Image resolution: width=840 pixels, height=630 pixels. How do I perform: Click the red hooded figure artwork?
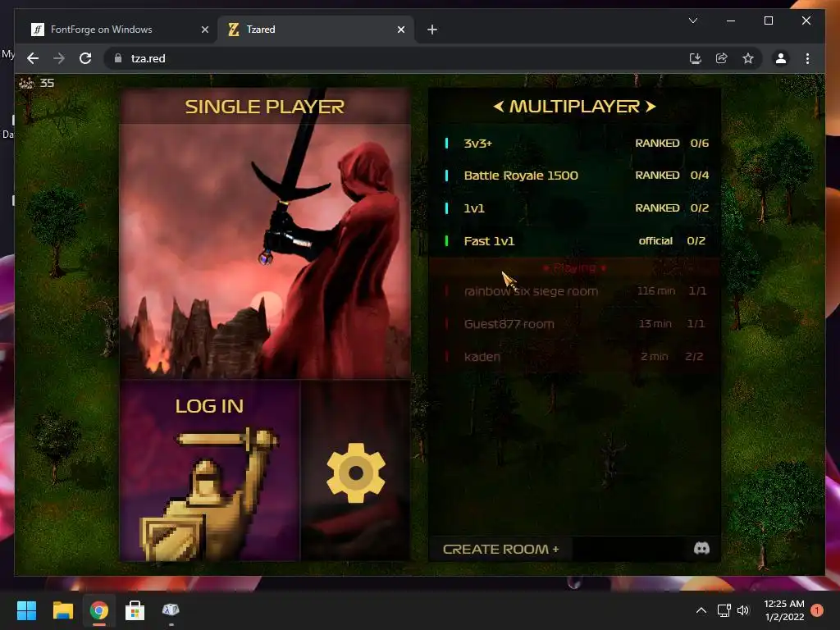coord(343,257)
